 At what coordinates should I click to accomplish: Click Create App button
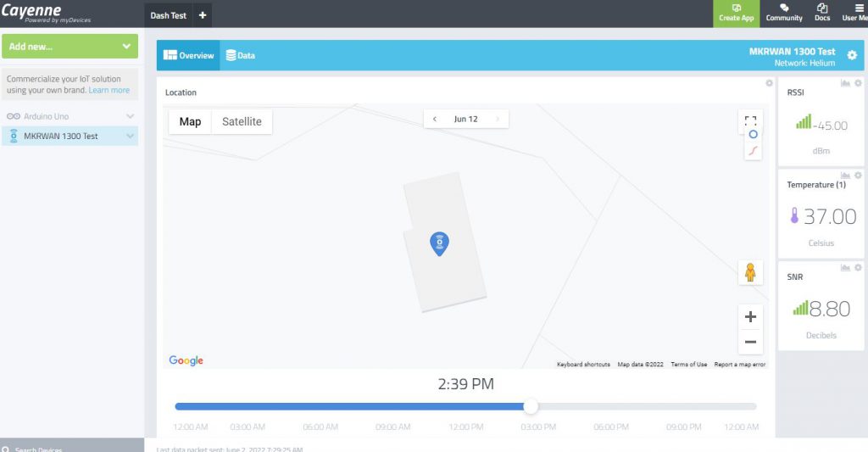coord(737,14)
